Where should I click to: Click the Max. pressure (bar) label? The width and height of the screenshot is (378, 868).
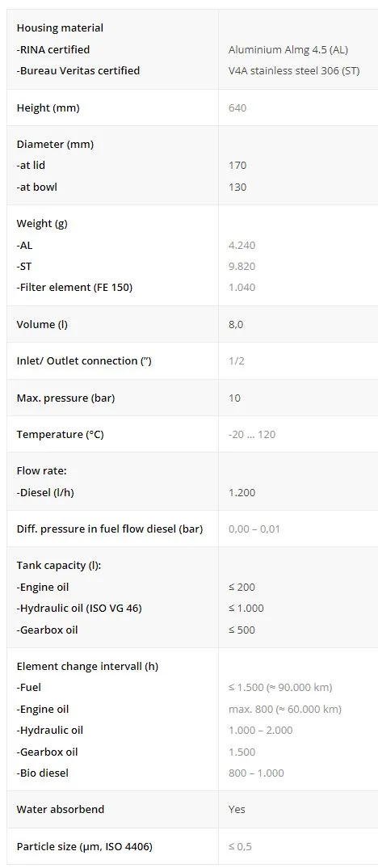pos(66,398)
